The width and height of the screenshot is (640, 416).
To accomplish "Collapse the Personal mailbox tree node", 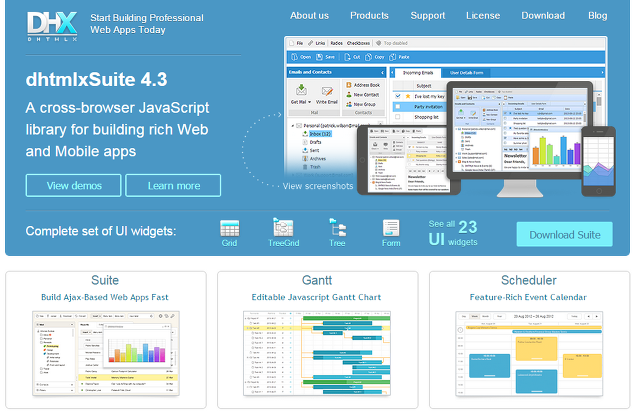I will click(x=293, y=126).
